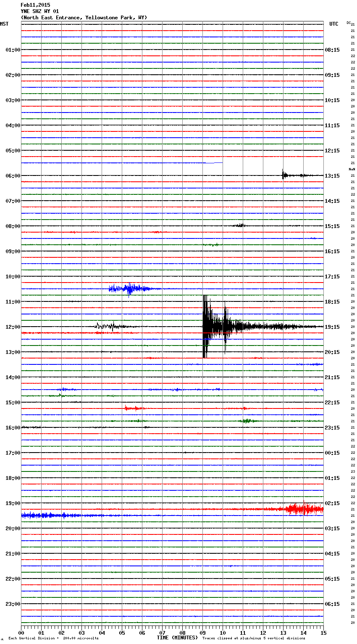Click the 13:15 UTC time label
The image size is (357, 644).
click(332, 176)
